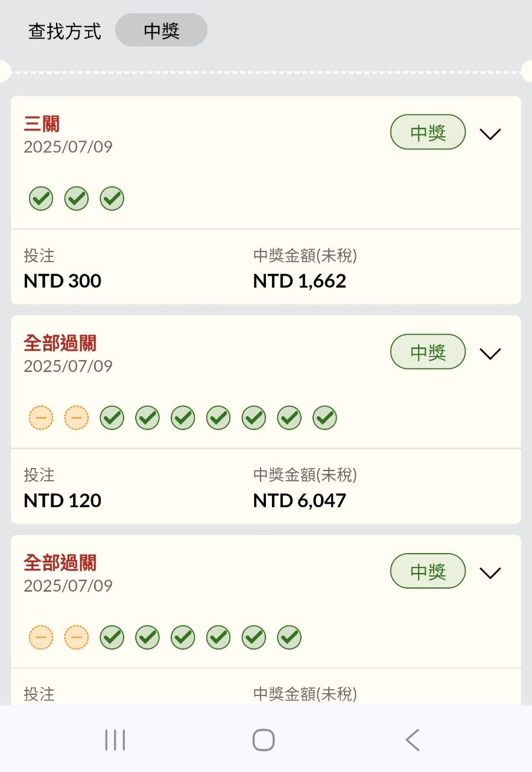Image resolution: width=532 pixels, height=772 pixels.
Task: Expand the 三關 ticket details chevron
Action: (x=490, y=134)
